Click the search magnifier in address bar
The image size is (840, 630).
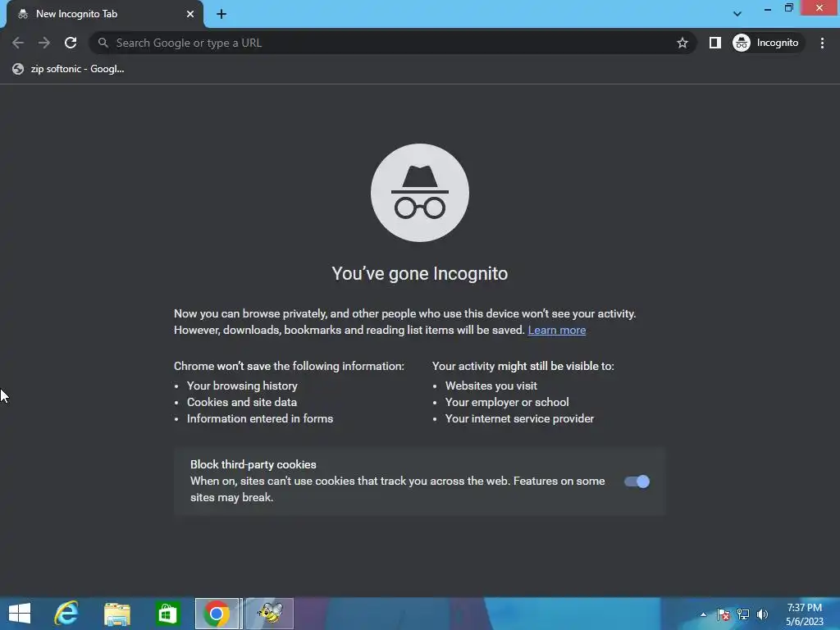coord(103,43)
